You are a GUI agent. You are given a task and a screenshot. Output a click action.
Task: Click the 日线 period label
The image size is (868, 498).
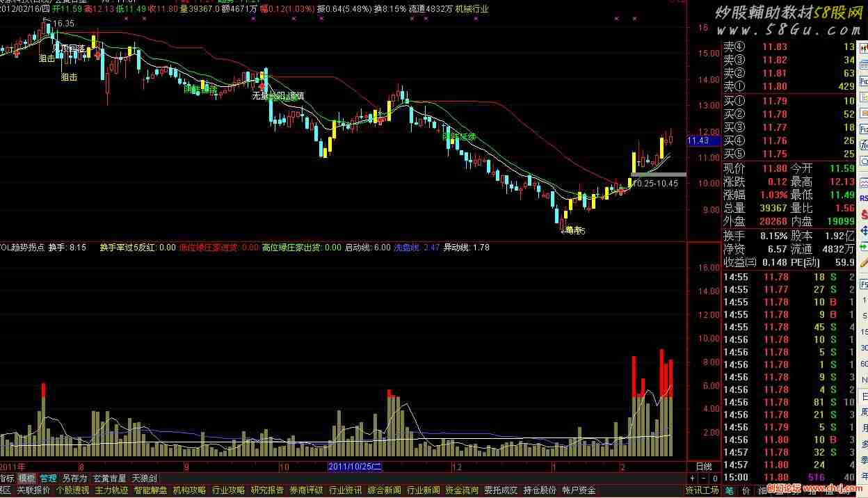tap(704, 467)
